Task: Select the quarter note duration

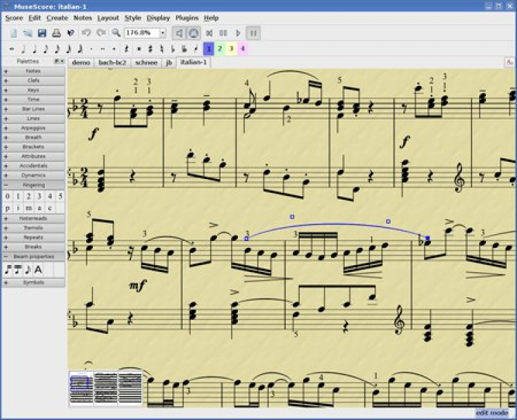Action: click(34, 49)
